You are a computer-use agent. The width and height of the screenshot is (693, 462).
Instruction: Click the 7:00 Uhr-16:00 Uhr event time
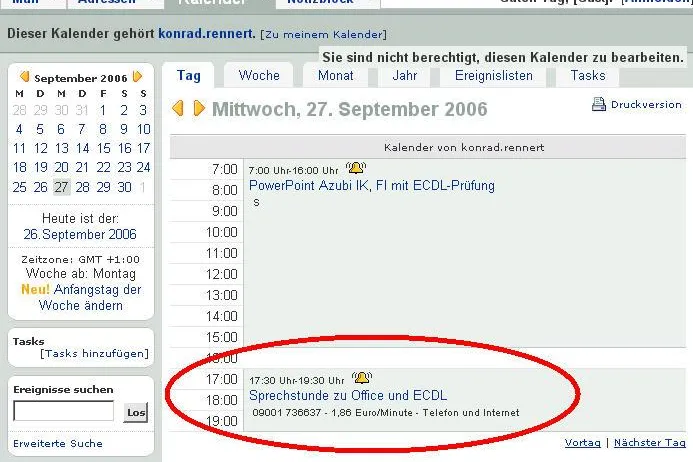tap(293, 170)
